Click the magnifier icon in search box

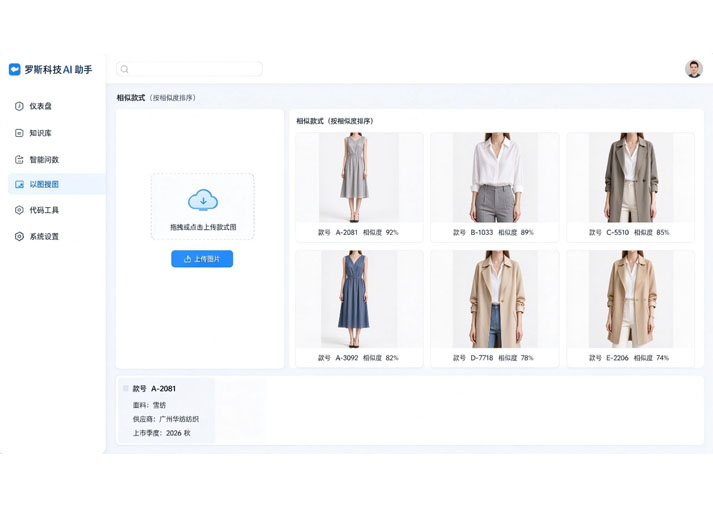pos(124,69)
